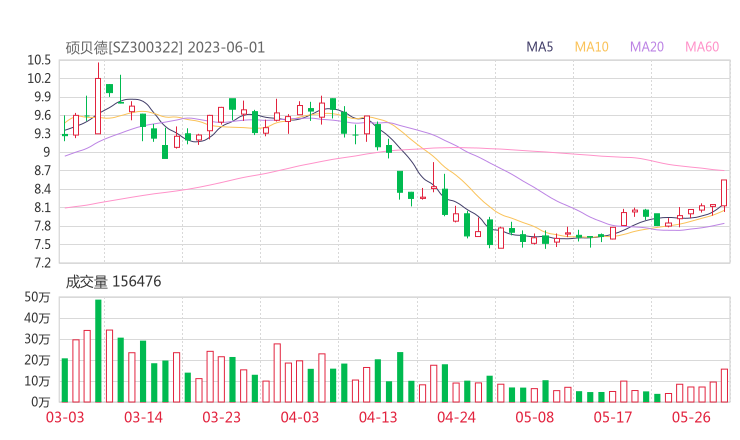Click the 03-14 date axis label
The width and height of the screenshot is (740, 440).
(x=143, y=417)
